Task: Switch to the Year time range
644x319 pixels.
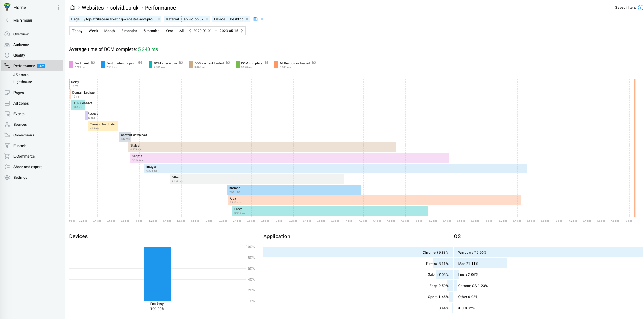Action: tap(169, 31)
